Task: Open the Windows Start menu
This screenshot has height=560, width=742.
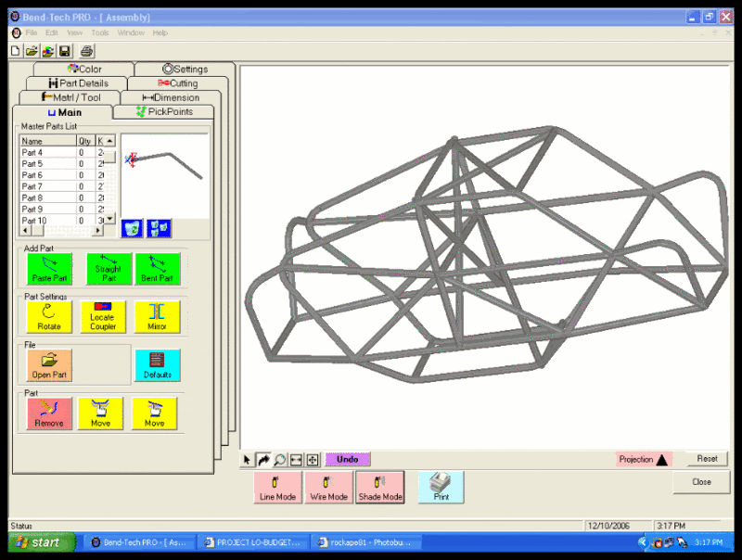Action: pos(42,542)
